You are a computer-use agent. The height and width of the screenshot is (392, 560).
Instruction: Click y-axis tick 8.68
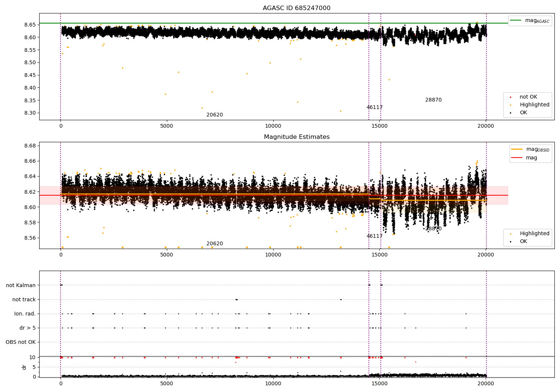30,146
